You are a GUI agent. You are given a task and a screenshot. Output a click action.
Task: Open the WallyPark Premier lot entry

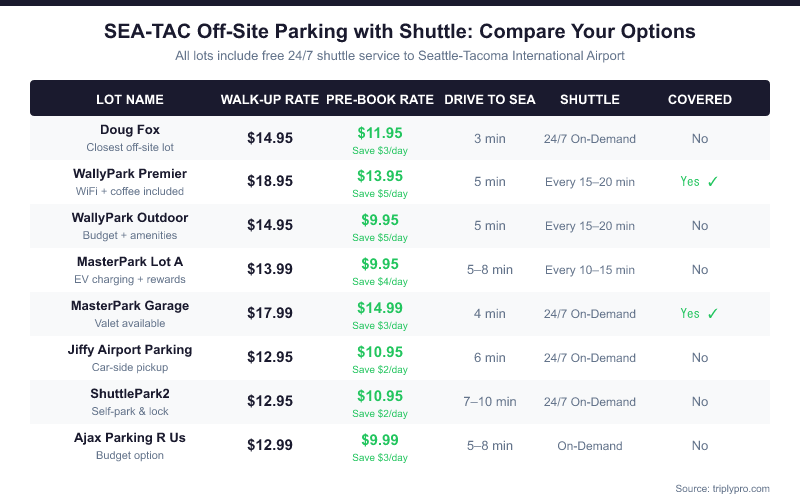[130, 174]
